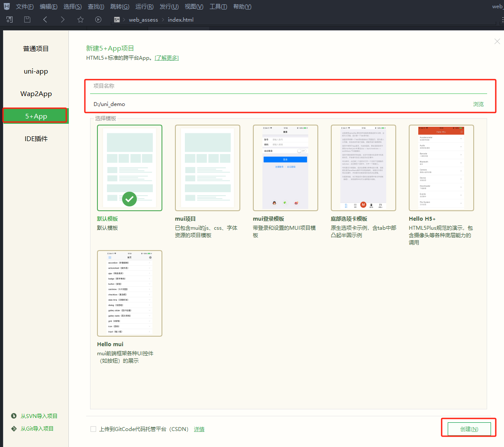The image size is (504, 447).
Task: Select the 普通项目 project type
Action: 36,49
